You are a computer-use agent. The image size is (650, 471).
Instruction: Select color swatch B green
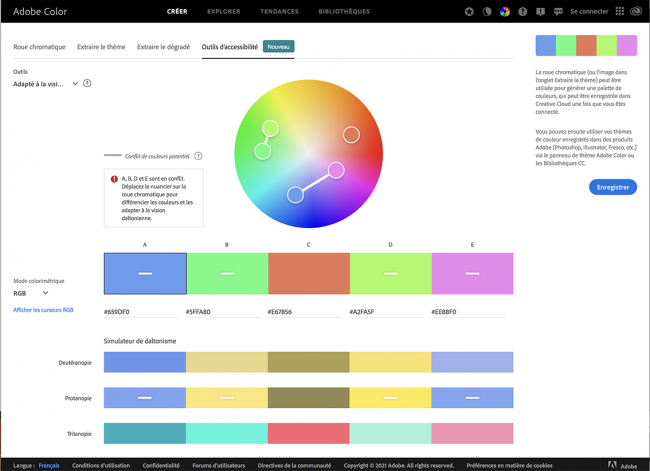click(x=227, y=274)
